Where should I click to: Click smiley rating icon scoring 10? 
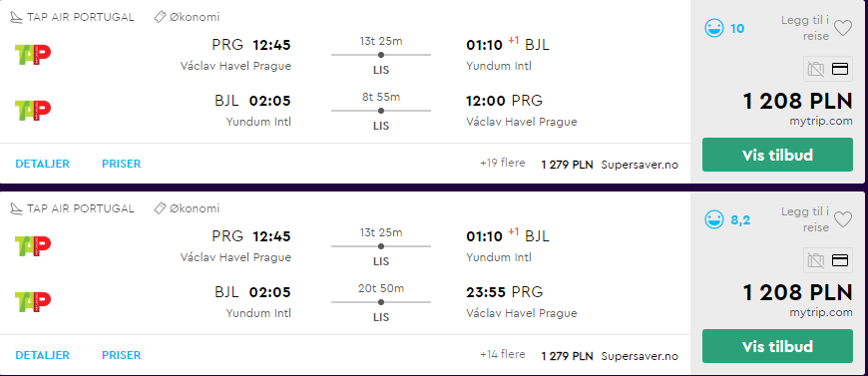(714, 28)
